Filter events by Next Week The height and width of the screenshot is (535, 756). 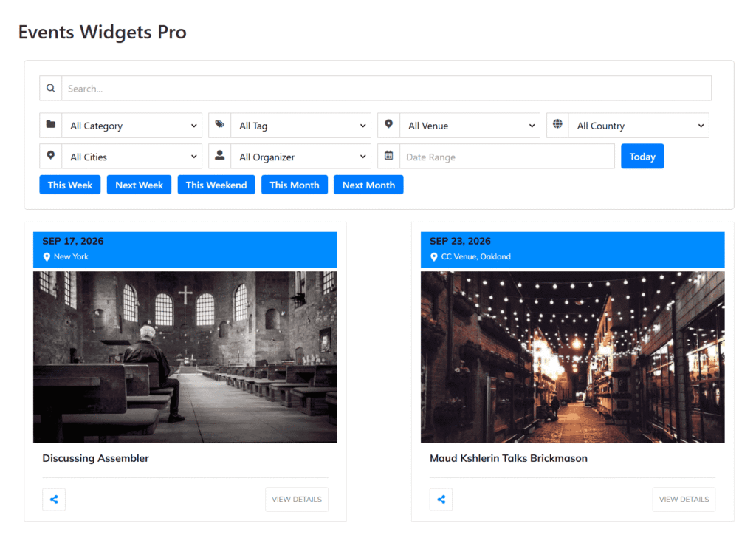pyautogui.click(x=140, y=185)
